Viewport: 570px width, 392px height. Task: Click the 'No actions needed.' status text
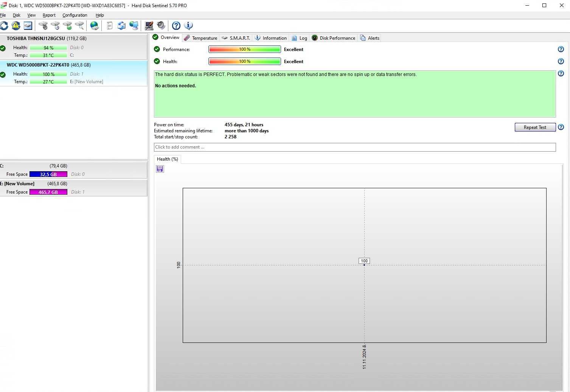point(176,86)
